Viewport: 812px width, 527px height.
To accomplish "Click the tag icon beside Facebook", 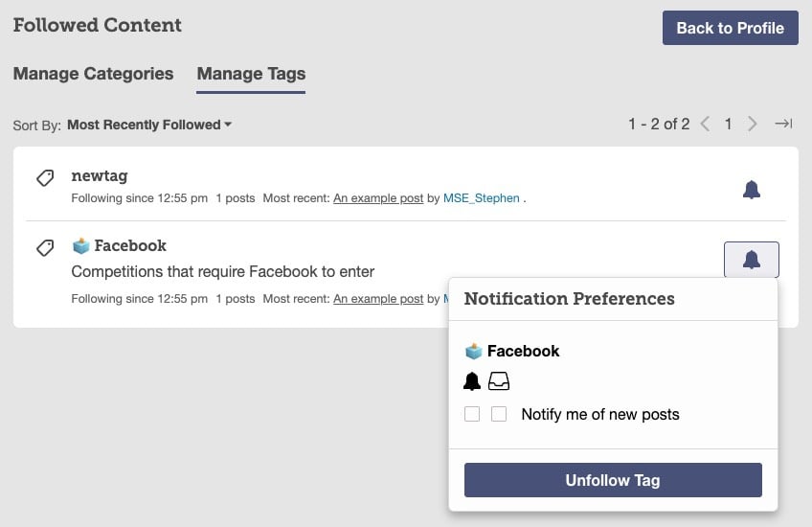I will point(44,248).
